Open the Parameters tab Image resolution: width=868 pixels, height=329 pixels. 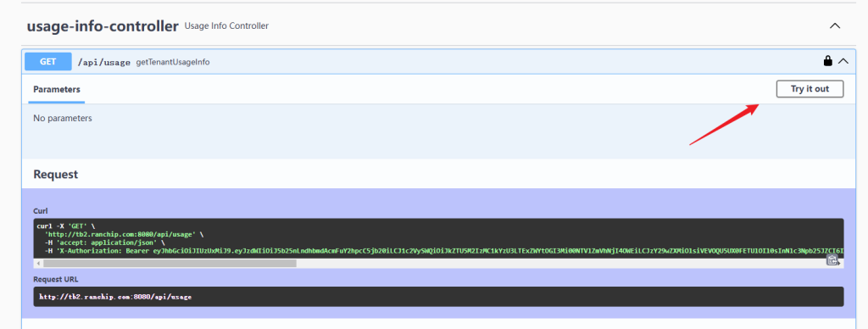coord(57,89)
